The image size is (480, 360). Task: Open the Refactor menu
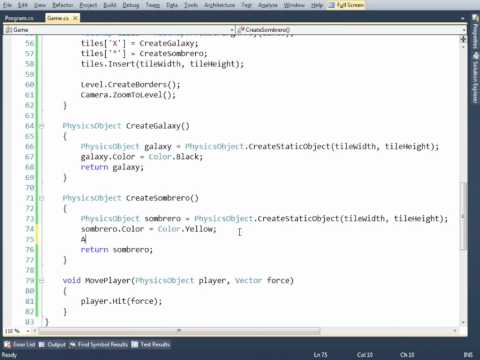pyautogui.click(x=63, y=5)
